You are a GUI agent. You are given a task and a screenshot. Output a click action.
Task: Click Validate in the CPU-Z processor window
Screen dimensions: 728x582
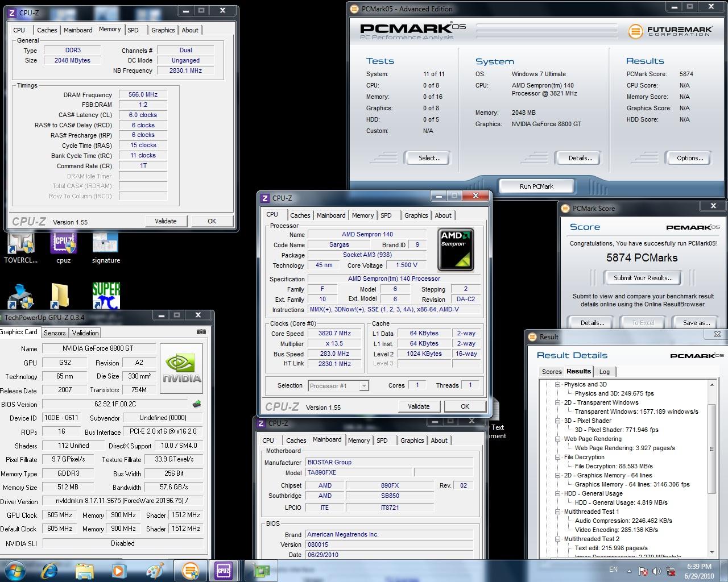419,406
